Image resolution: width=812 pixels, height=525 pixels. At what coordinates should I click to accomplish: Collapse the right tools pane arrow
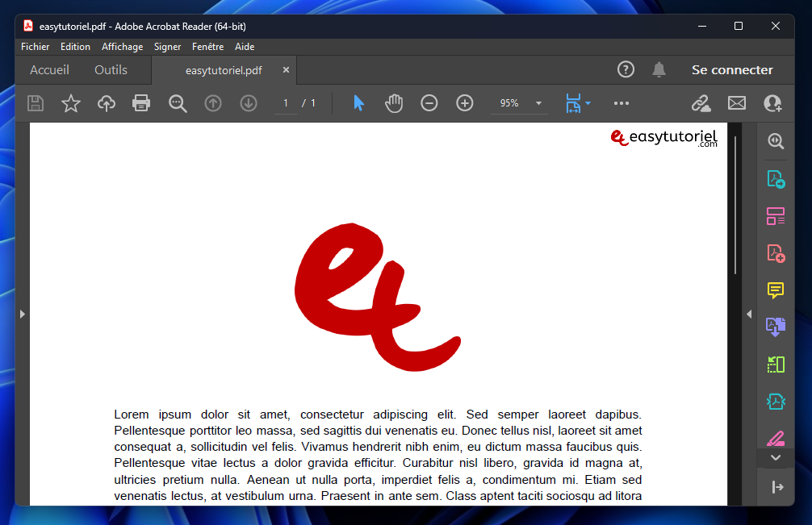tap(749, 314)
